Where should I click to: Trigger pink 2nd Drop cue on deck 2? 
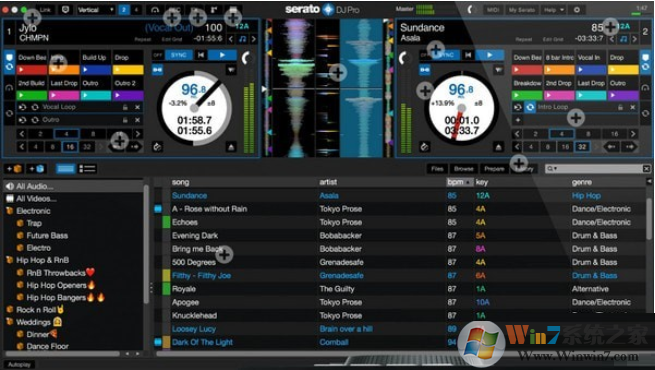pyautogui.click(x=559, y=96)
